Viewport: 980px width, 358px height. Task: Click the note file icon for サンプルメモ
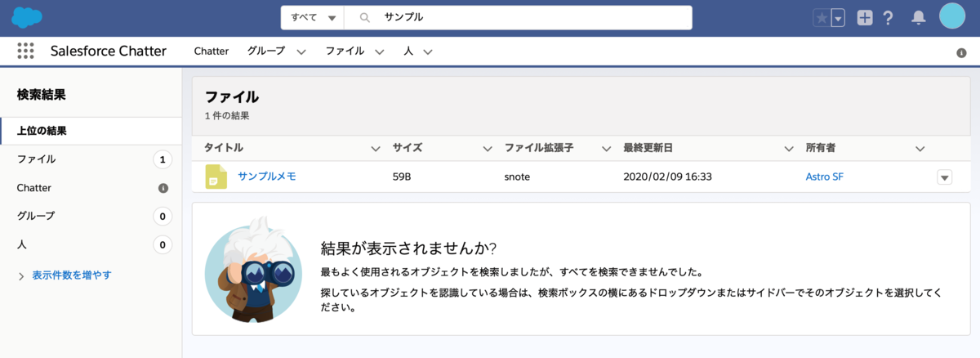216,176
